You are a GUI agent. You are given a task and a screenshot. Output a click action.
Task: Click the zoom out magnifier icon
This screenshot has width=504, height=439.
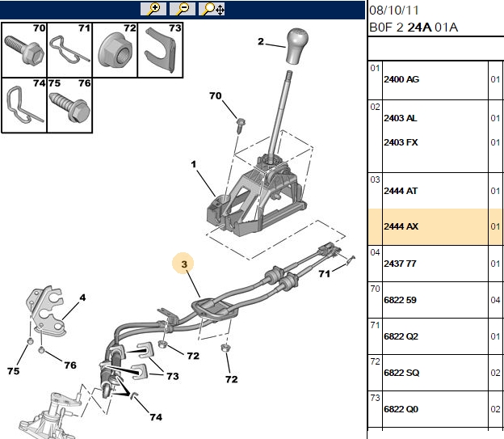(x=183, y=9)
